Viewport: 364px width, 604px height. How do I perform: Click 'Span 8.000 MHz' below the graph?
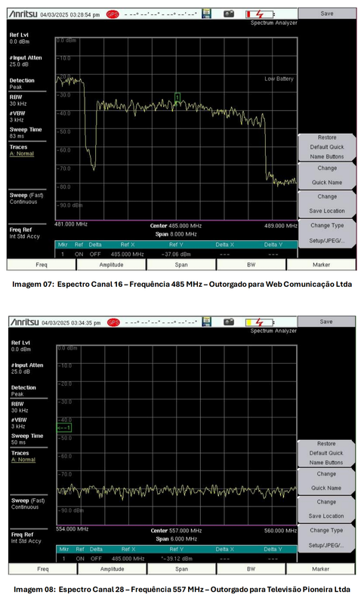point(176,234)
